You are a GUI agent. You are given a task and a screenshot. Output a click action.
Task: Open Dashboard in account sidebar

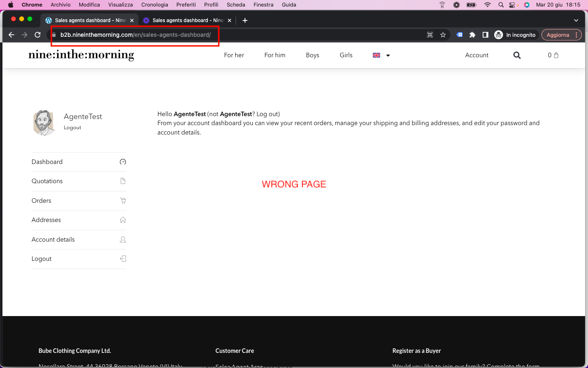coord(79,162)
